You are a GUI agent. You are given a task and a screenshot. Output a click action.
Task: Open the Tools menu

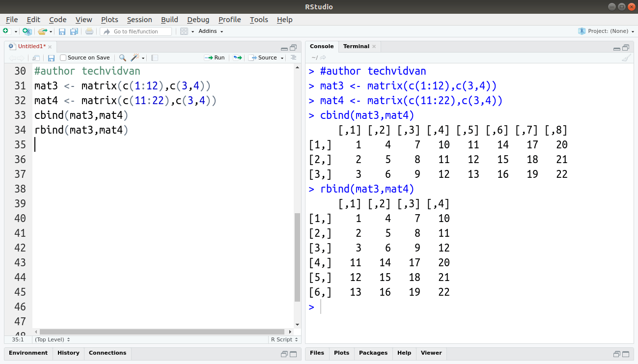point(259,20)
